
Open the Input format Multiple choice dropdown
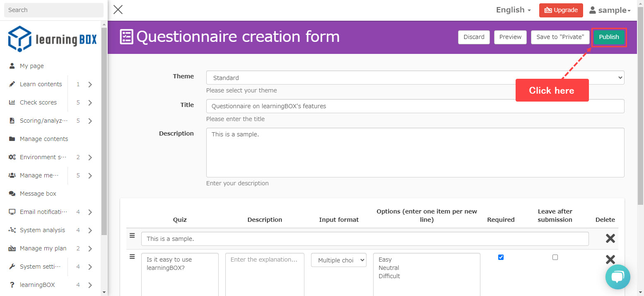(338, 260)
